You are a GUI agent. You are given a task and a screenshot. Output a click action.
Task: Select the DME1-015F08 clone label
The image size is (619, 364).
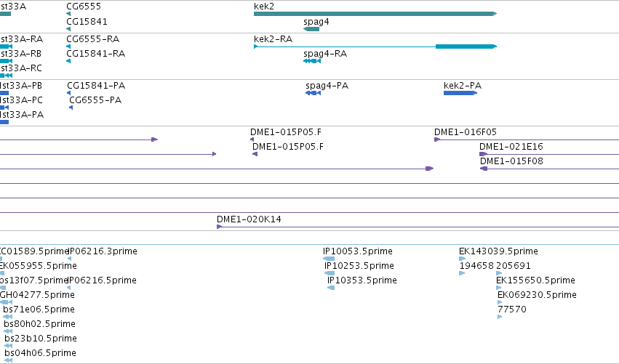pyautogui.click(x=511, y=161)
